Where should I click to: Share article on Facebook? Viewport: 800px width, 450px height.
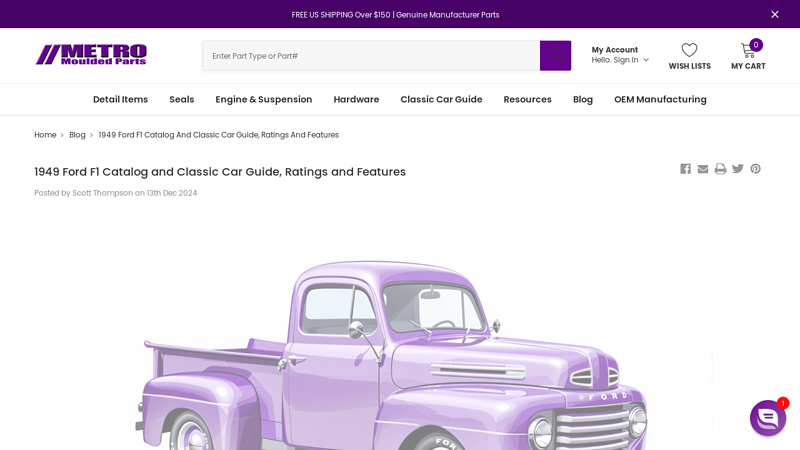click(x=685, y=169)
